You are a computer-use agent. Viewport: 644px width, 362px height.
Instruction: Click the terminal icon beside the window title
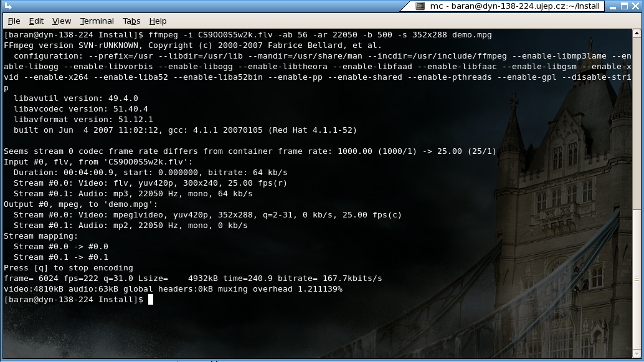[x=420, y=6]
